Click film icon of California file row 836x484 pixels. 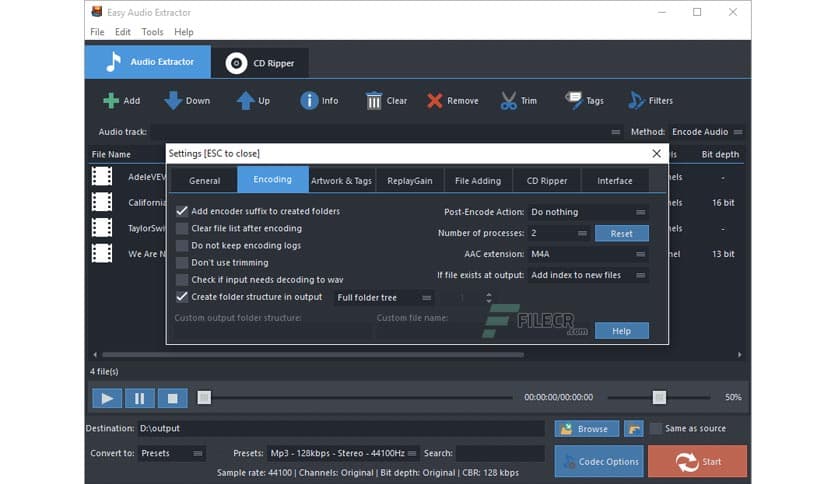[102, 202]
